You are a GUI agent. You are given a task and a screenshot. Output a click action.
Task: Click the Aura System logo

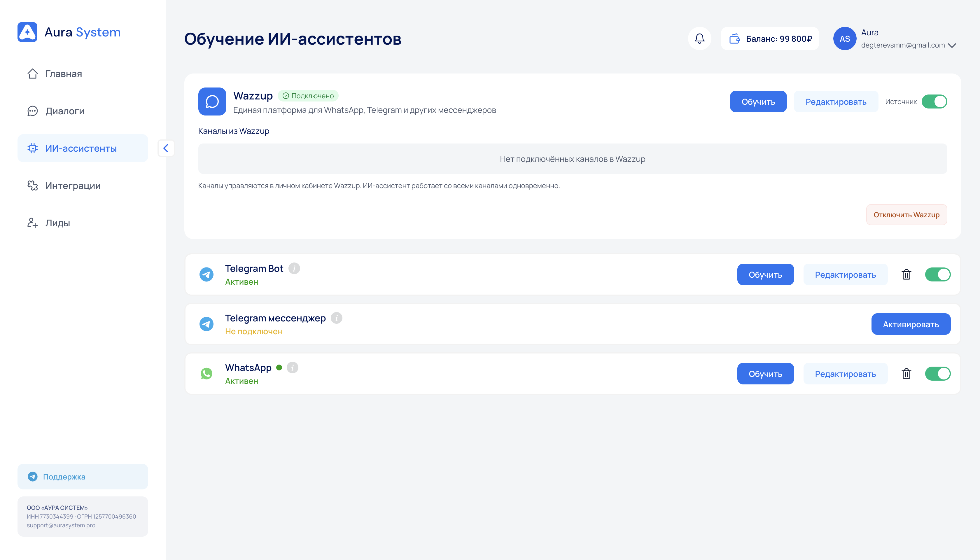pos(27,32)
